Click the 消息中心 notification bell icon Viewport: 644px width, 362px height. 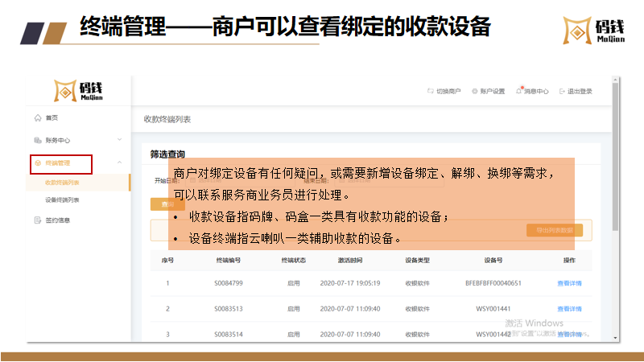[x=519, y=91]
